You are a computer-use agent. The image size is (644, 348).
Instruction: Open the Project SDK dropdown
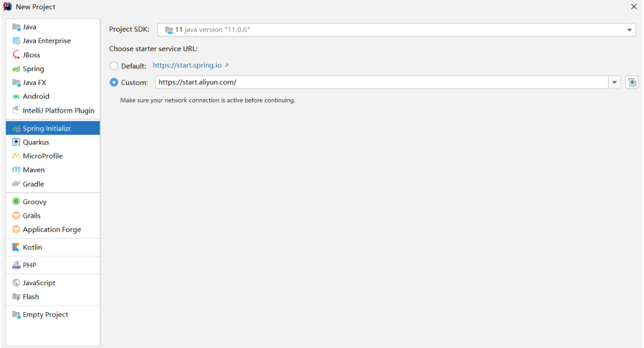click(396, 30)
